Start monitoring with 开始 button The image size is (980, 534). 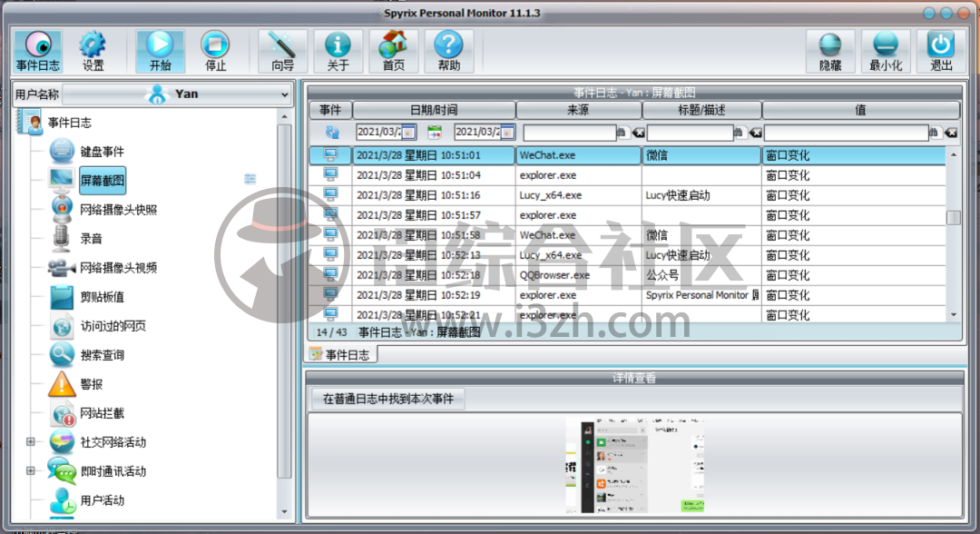160,51
